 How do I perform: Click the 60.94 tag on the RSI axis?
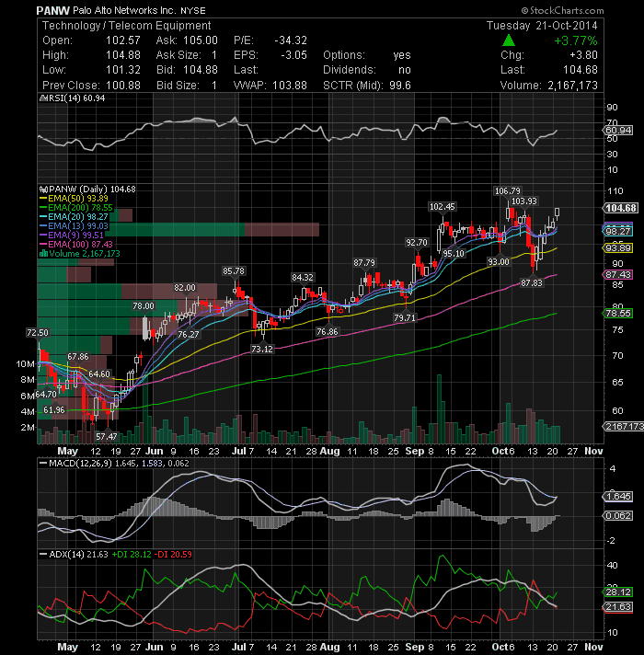coord(618,131)
